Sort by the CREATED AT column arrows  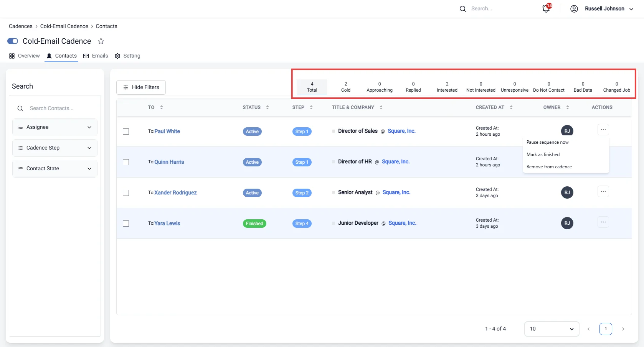[x=511, y=107]
